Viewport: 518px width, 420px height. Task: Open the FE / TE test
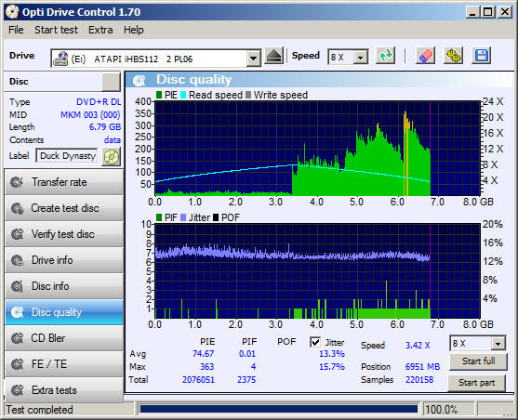[x=64, y=364]
